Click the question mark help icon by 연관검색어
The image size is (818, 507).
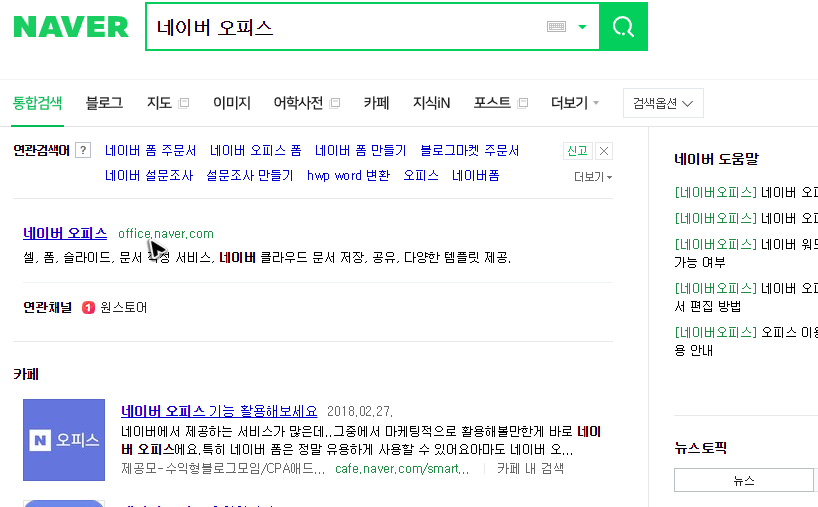click(83, 150)
